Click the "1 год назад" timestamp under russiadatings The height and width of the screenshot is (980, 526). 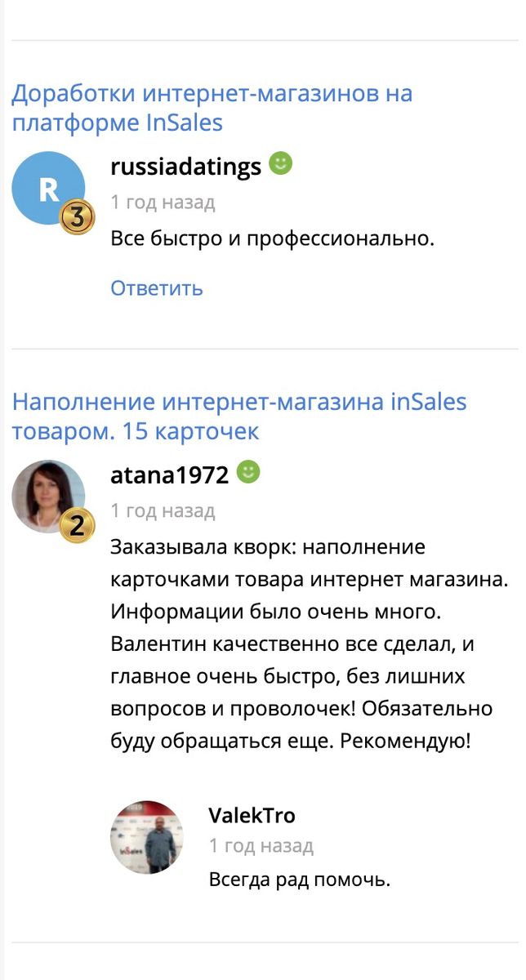163,202
